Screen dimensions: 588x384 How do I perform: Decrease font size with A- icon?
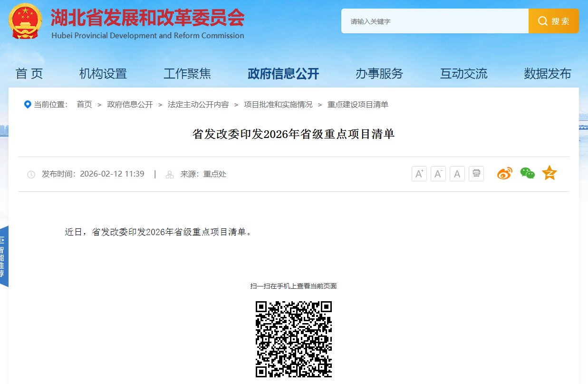pos(438,174)
